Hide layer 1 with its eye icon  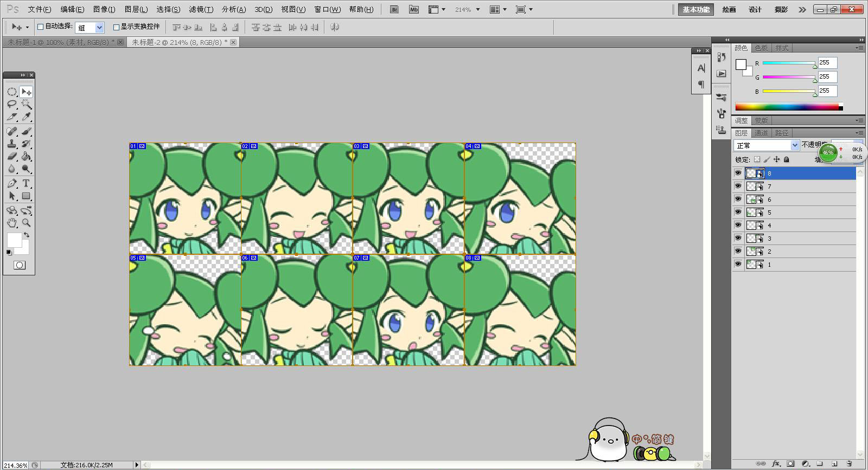tap(738, 264)
